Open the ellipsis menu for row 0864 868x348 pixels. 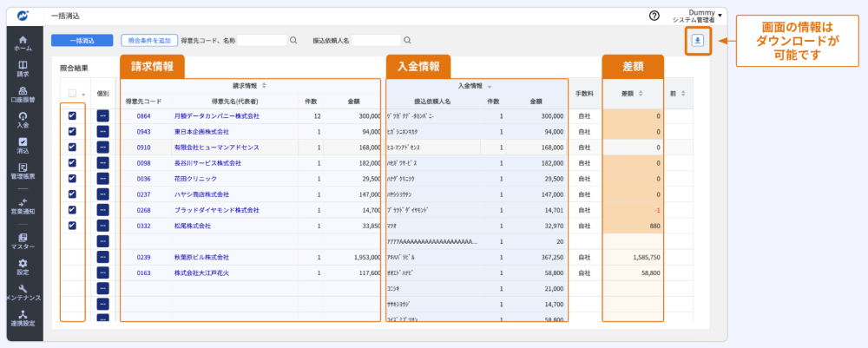coord(103,115)
